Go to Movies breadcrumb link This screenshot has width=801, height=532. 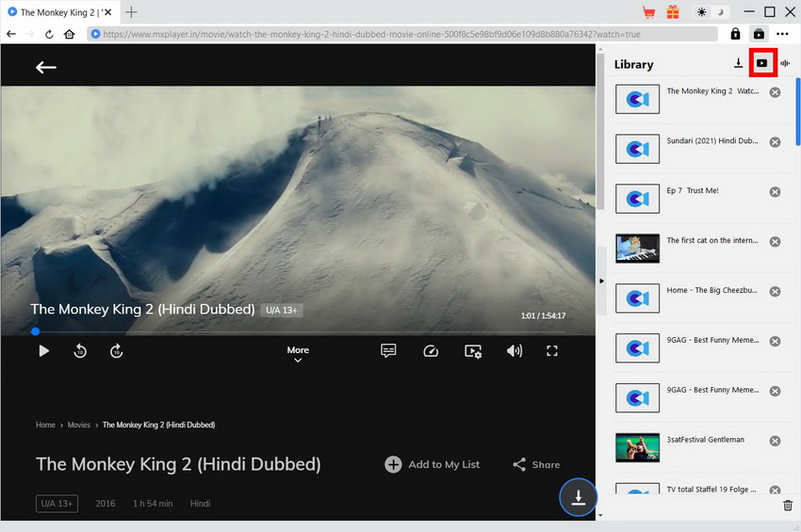coord(78,425)
